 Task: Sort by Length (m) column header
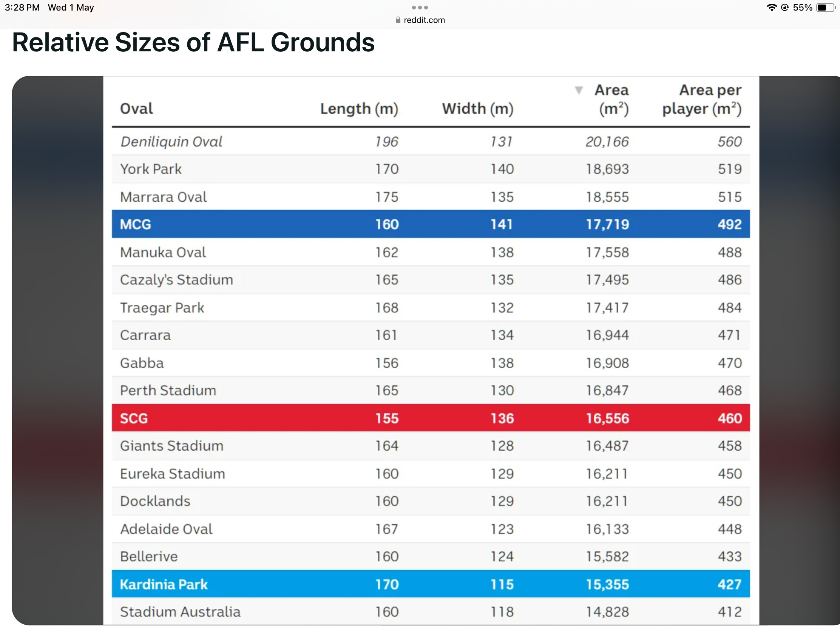[359, 109]
